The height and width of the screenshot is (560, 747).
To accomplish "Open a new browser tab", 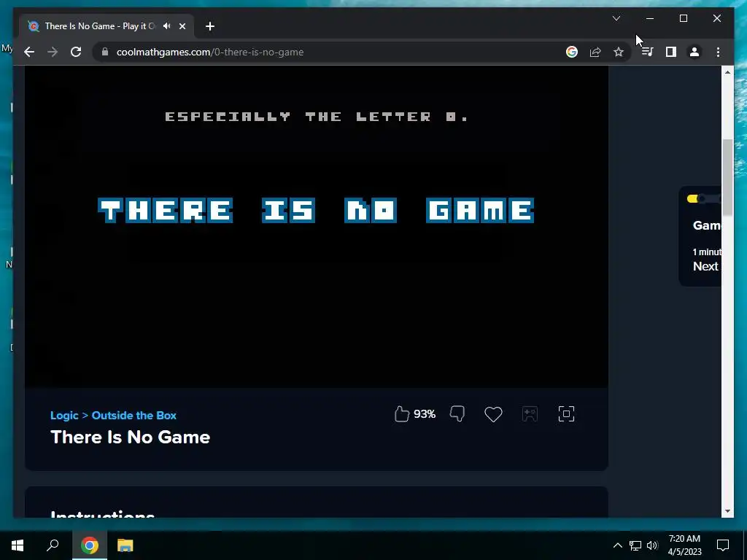I will click(210, 26).
